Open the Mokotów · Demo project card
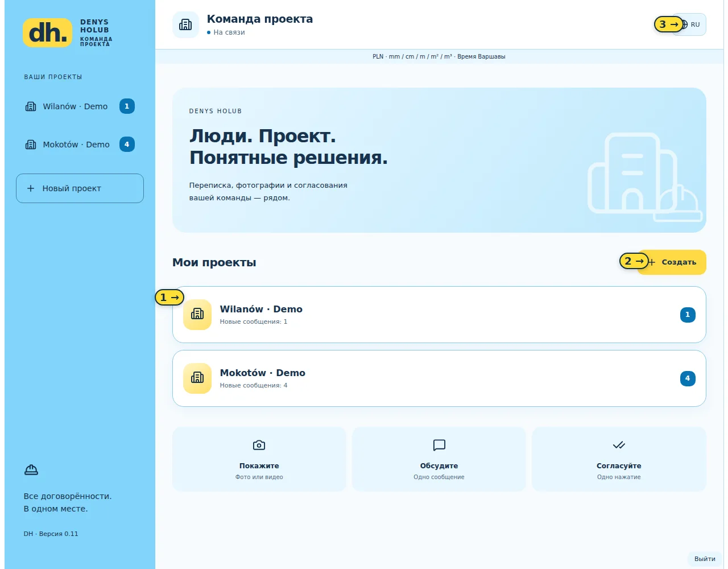This screenshot has height=569, width=728. (x=439, y=378)
